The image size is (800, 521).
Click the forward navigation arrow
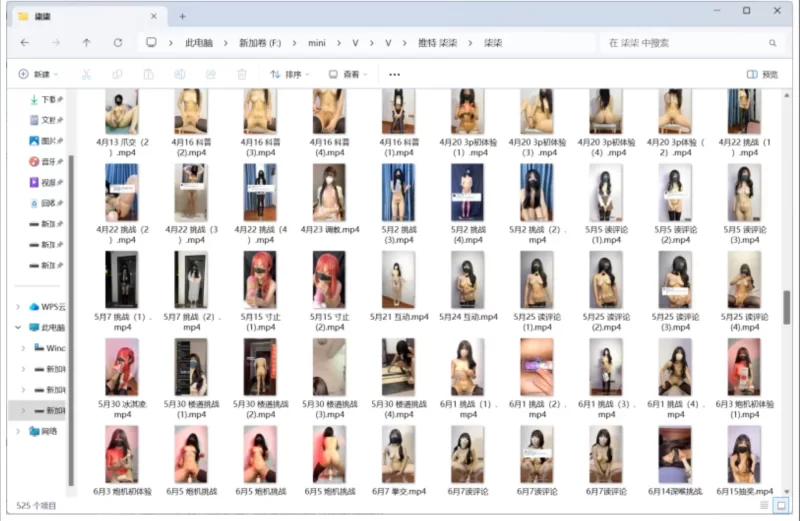pyautogui.click(x=56, y=43)
